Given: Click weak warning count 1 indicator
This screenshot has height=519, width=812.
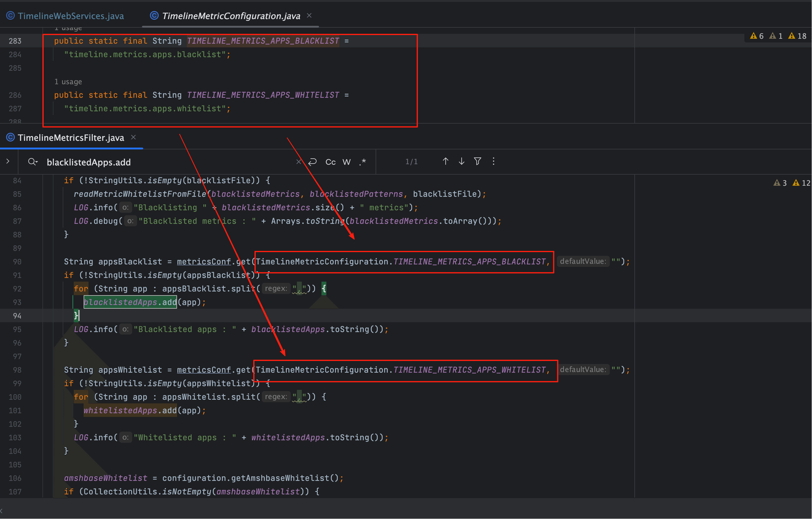Looking at the screenshot, I should (776, 36).
